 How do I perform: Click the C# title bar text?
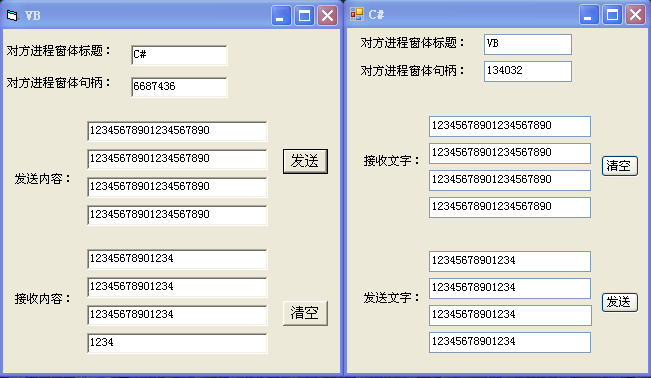[x=376, y=15]
